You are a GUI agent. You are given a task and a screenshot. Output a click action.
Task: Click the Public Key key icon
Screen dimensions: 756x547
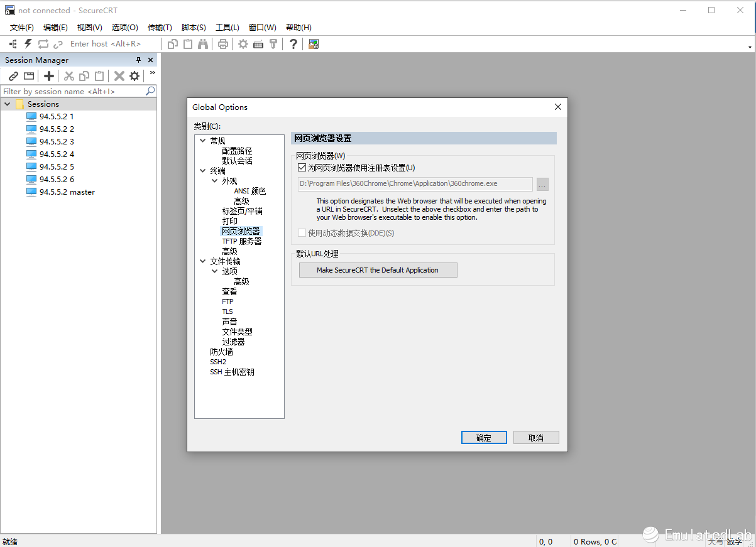(273, 44)
